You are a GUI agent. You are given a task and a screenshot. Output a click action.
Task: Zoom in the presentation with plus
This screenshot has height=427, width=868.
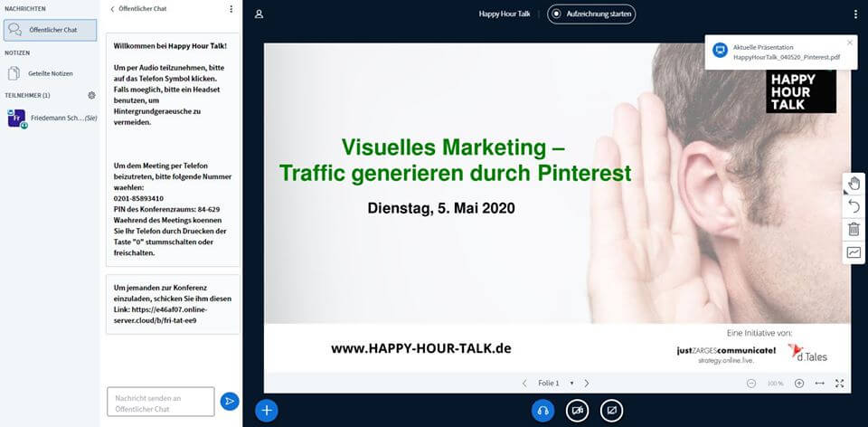[799, 384]
